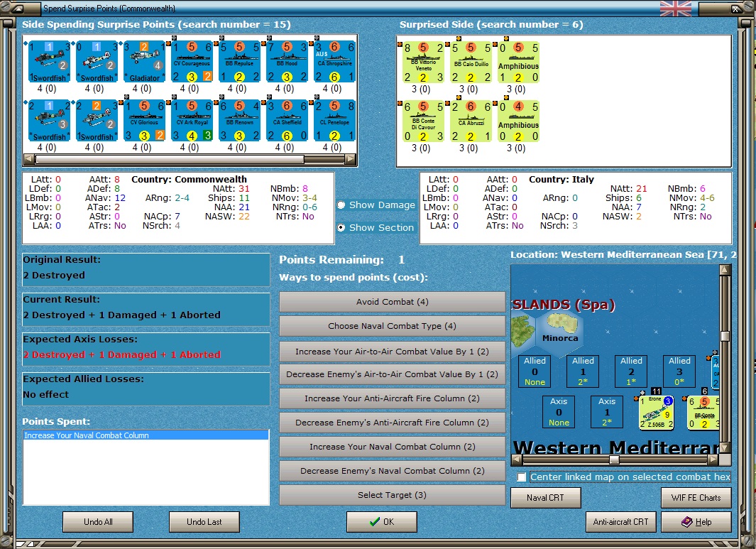756x549 pixels.
Task: Confirm with the OK button
Action: click(381, 522)
